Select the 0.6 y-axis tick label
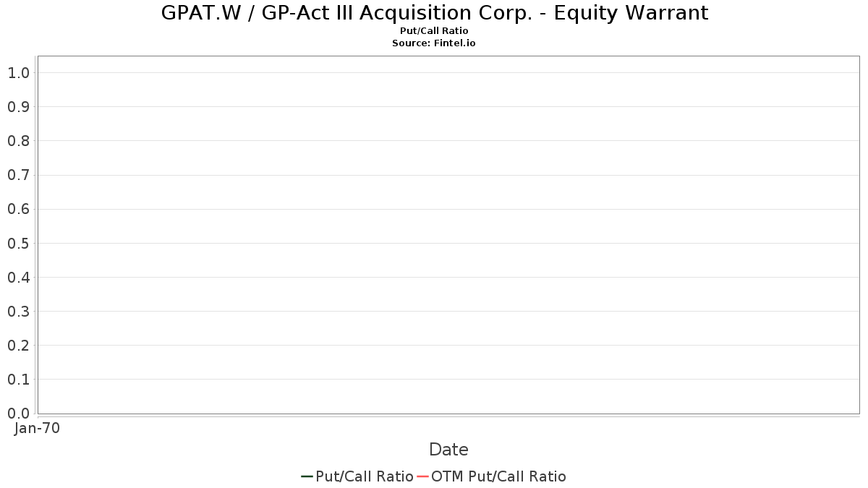Screen dimensions: 868x488 18,209
